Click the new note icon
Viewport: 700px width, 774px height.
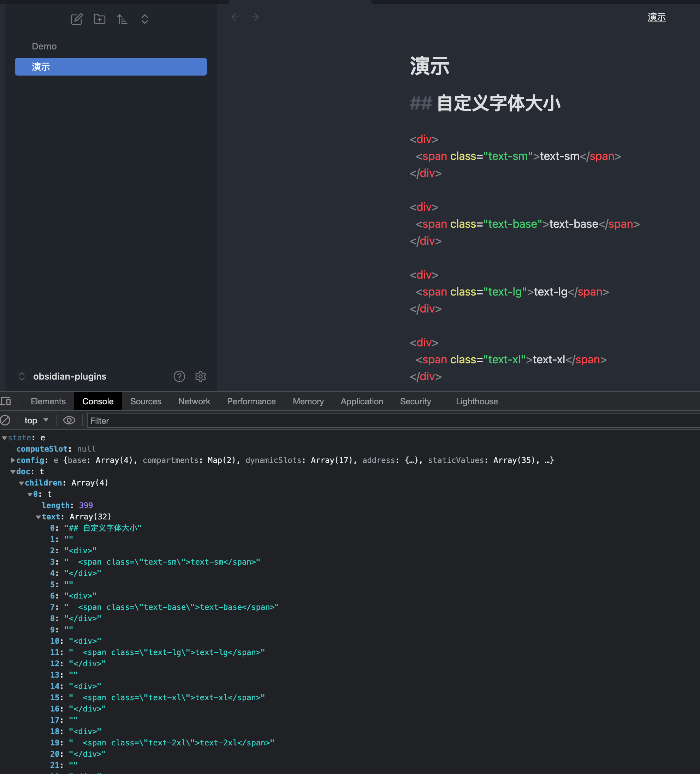[77, 19]
